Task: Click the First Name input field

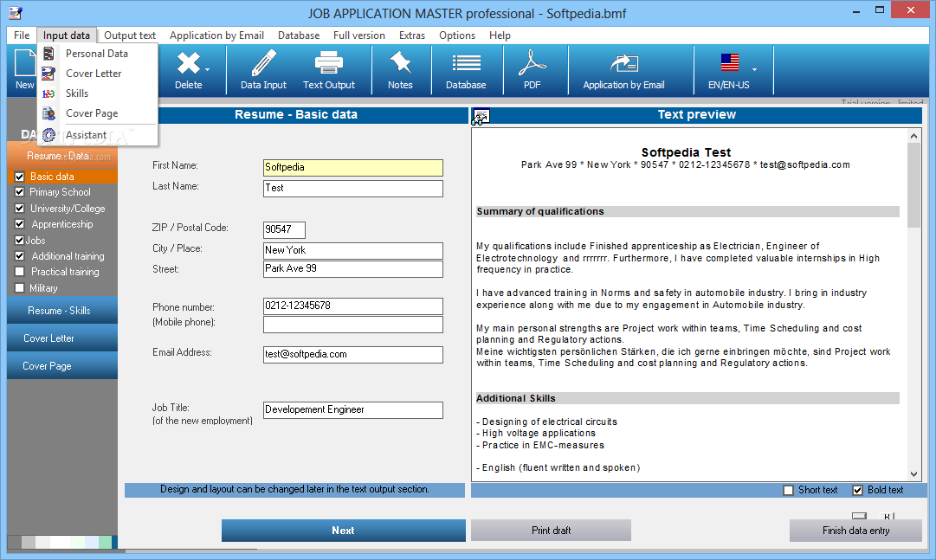Action: 352,168
